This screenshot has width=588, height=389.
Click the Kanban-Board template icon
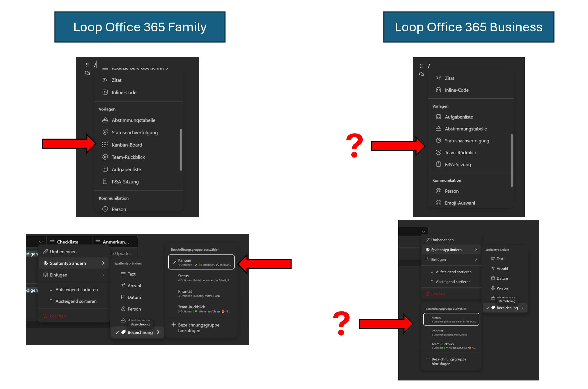[x=105, y=145]
